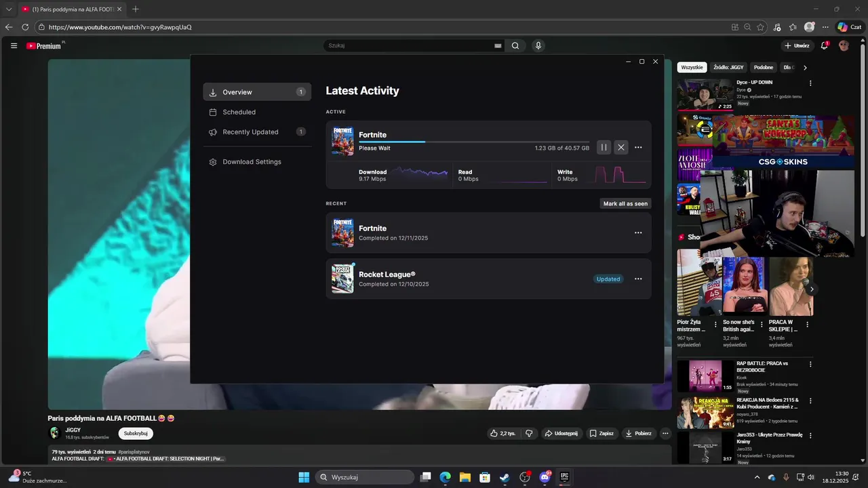Show more filter chips with right arrow
Image resolution: width=868 pixels, height=488 pixels.
pos(805,67)
